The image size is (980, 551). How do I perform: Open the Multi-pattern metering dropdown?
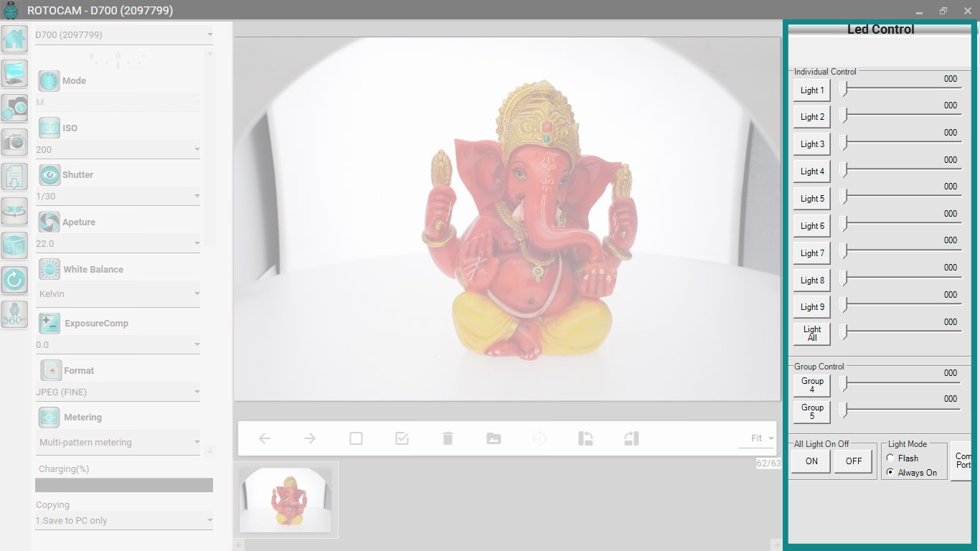[x=118, y=443]
